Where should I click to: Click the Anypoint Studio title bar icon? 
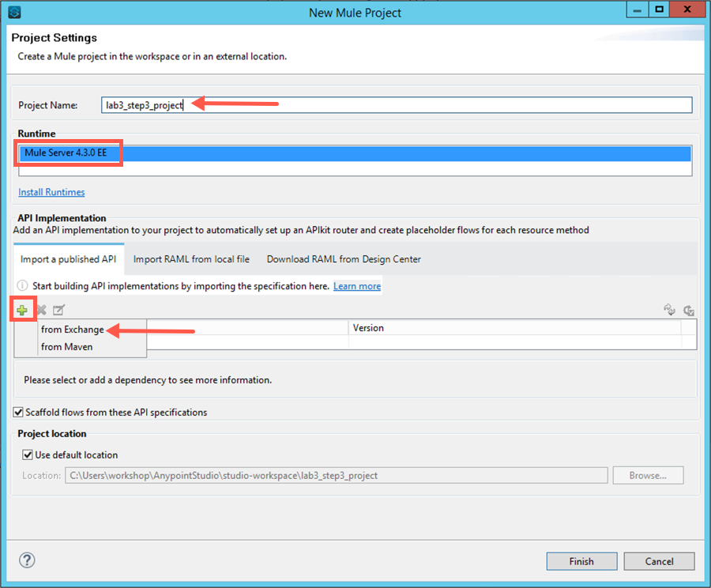coord(14,12)
